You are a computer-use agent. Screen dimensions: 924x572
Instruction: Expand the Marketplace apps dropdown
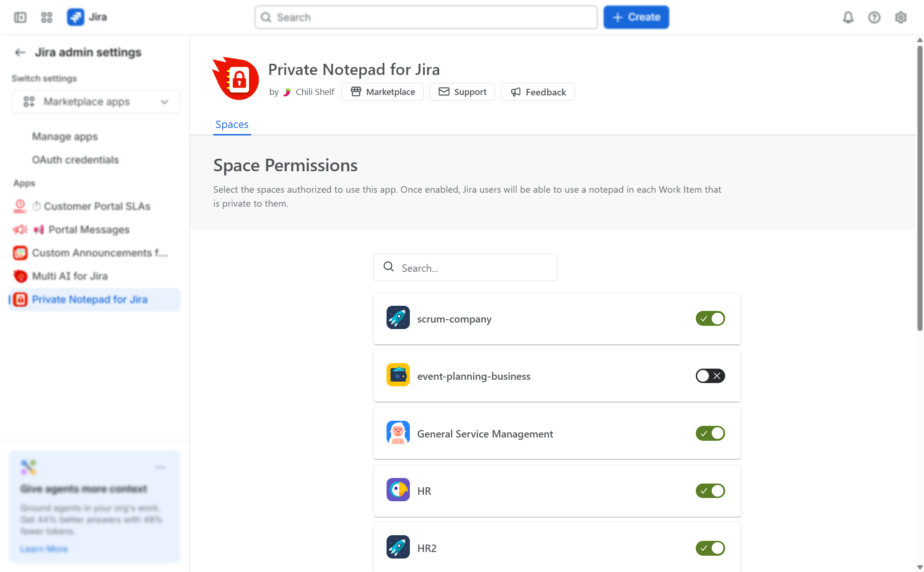(96, 102)
